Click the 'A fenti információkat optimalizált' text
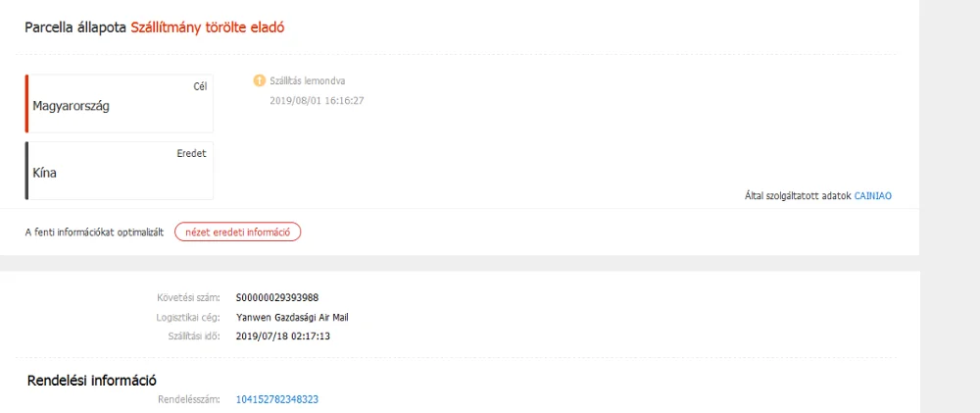 pos(94,232)
